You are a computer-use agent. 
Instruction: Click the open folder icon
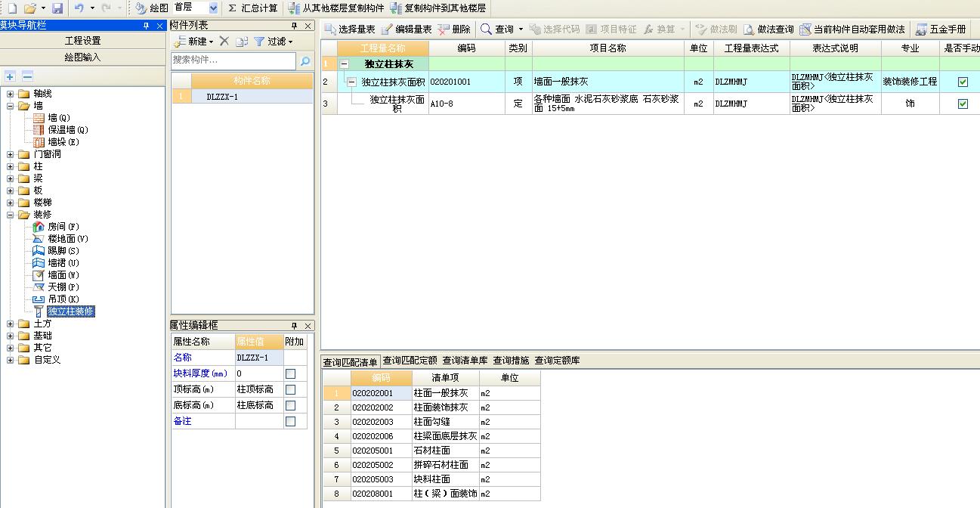[x=29, y=8]
